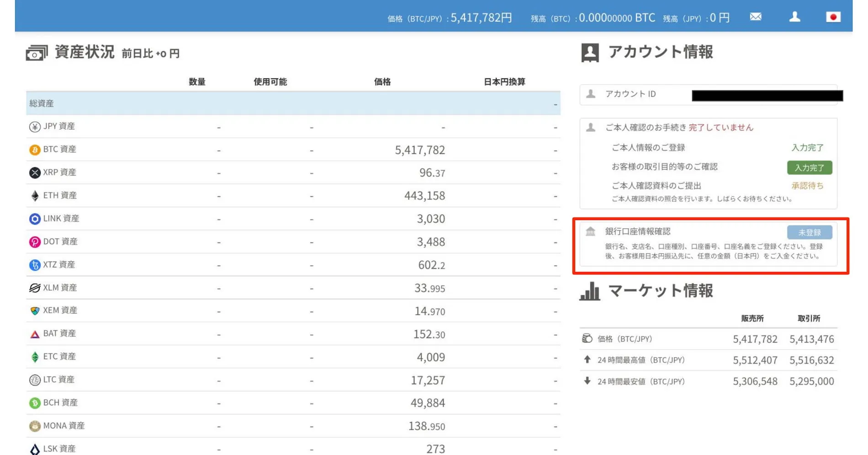The height and width of the screenshot is (455, 868).
Task: Click the BAT asset triangle icon
Action: click(34, 334)
